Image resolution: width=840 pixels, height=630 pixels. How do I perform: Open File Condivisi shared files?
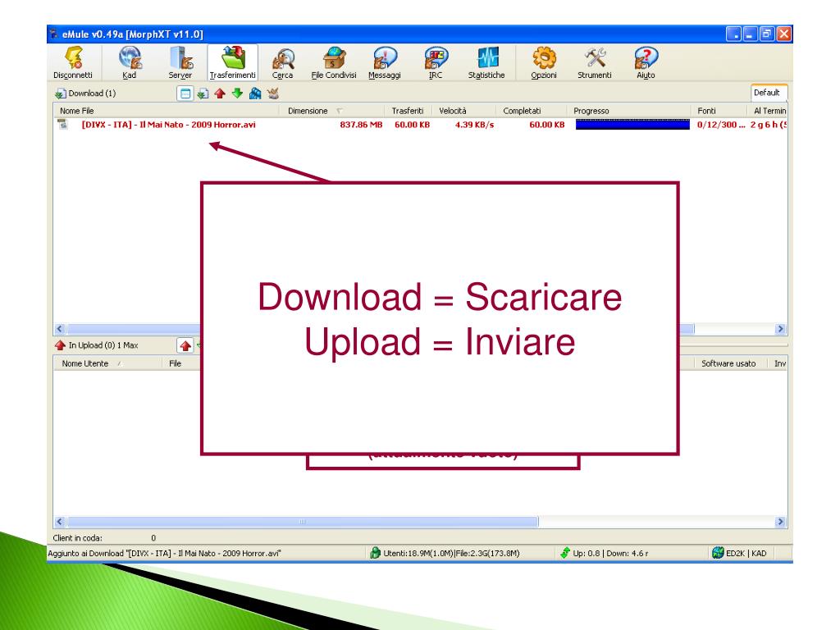click(x=334, y=62)
